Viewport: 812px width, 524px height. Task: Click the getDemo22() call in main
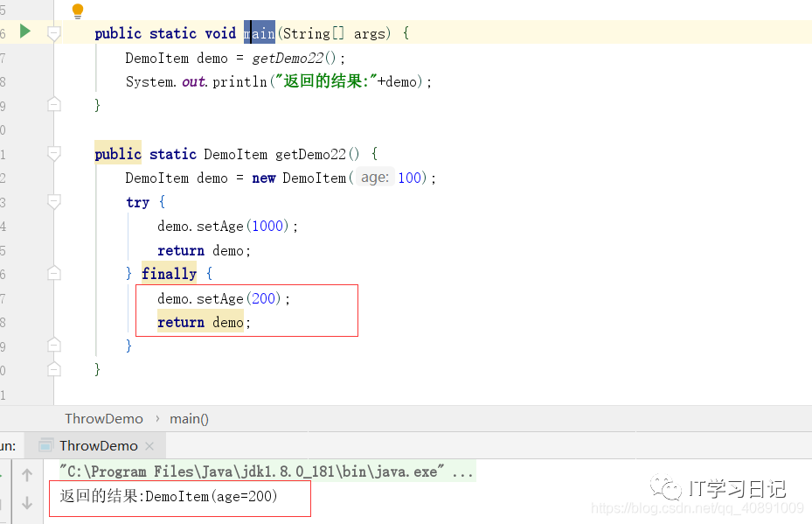(x=294, y=58)
